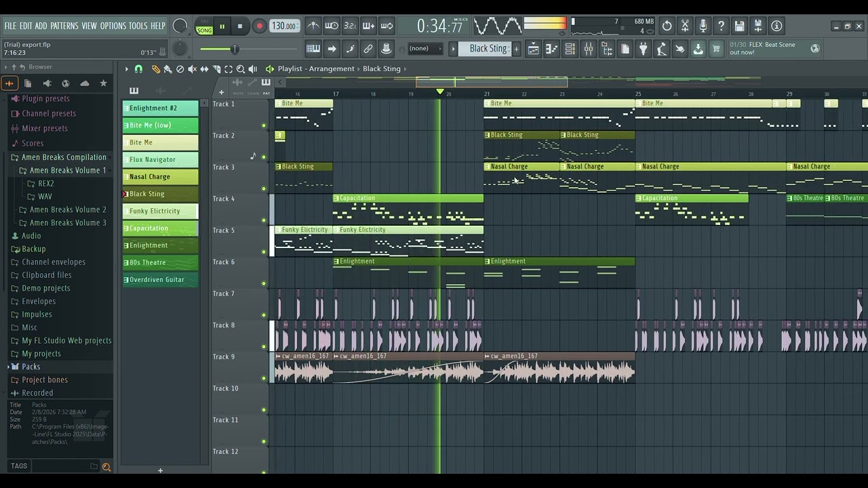Open the Piano roll from top toolbar
The height and width of the screenshot is (488, 868).
click(x=551, y=49)
